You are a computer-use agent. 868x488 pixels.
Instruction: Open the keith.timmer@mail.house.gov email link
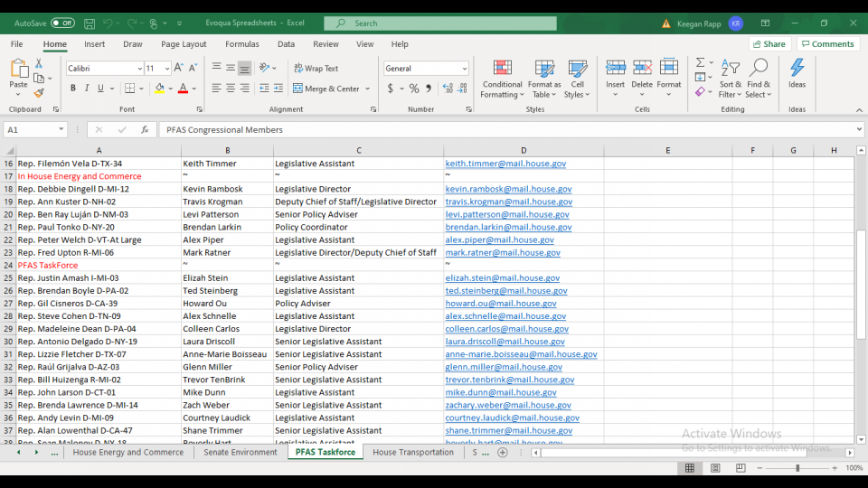505,164
